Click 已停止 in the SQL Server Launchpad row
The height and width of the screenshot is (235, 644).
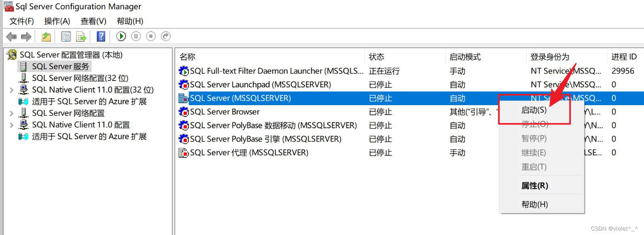[381, 85]
